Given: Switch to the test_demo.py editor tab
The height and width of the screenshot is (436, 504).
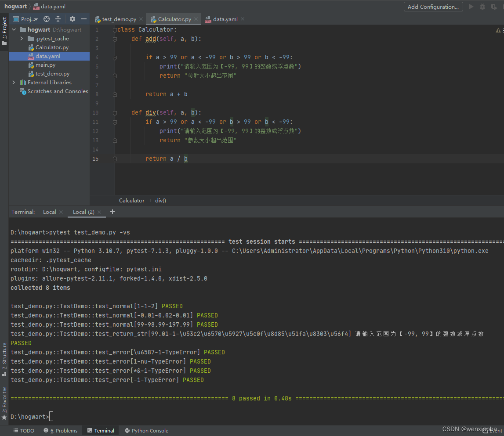Looking at the screenshot, I should (119, 19).
